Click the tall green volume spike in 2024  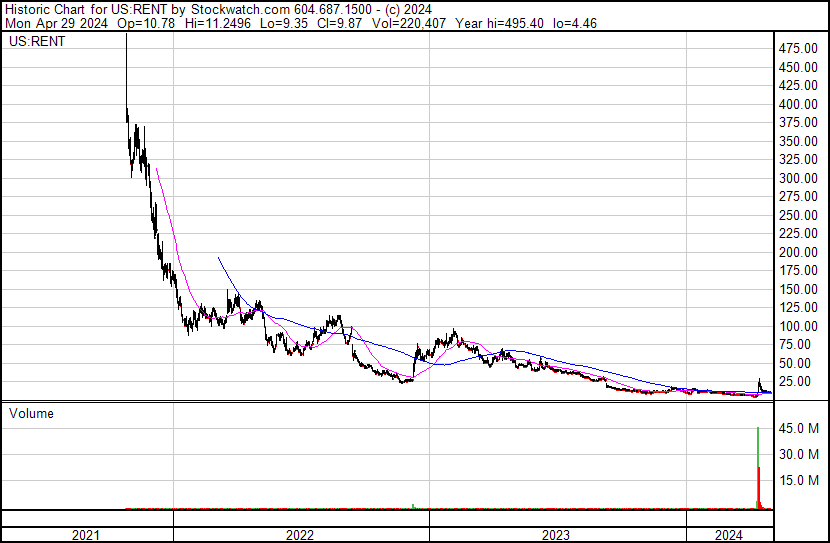tap(758, 468)
